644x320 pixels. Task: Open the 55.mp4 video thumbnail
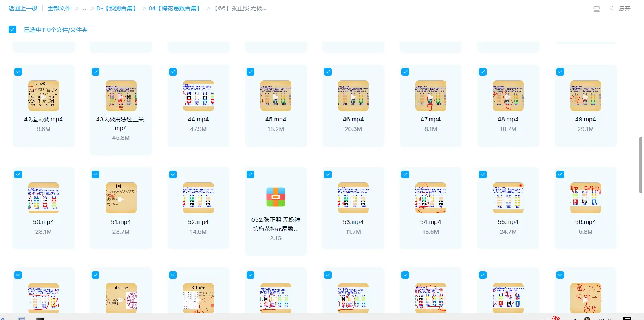coord(508,198)
